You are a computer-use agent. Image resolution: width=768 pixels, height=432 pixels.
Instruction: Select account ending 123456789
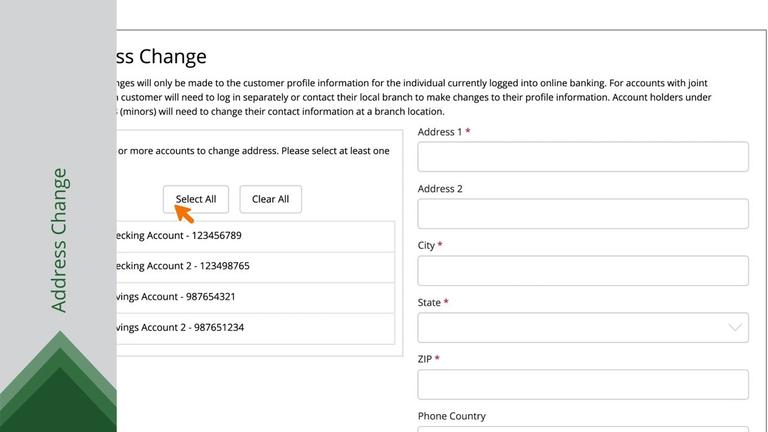tap(255, 236)
